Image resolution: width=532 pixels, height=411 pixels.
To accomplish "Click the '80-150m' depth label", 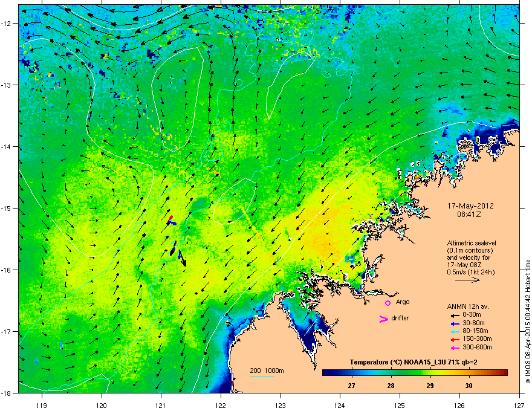I will coord(475,331).
